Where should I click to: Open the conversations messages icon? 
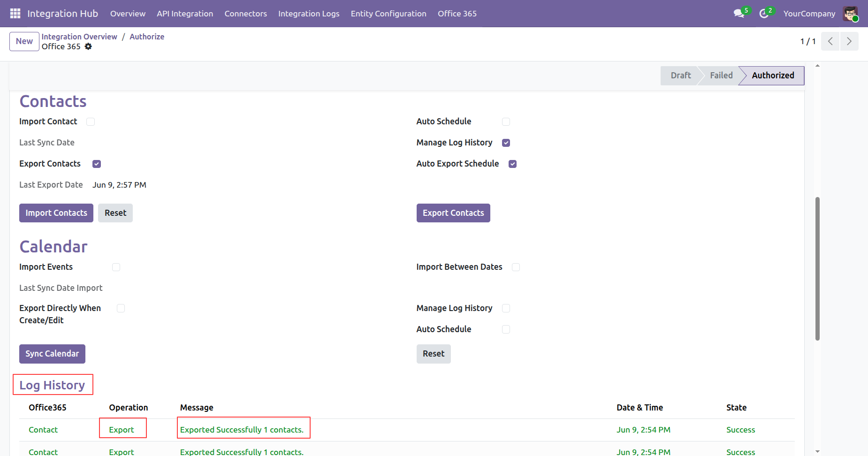(x=739, y=14)
